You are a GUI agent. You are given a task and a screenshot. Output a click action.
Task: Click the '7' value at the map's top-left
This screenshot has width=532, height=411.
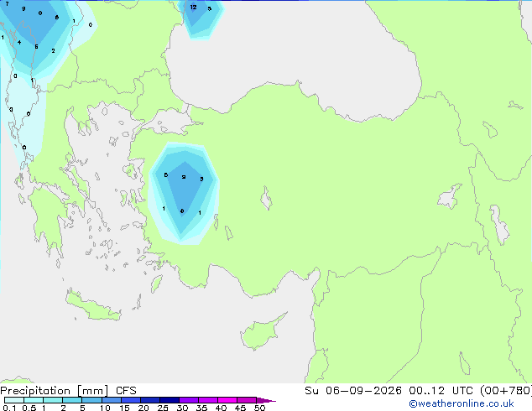click(x=7, y=4)
